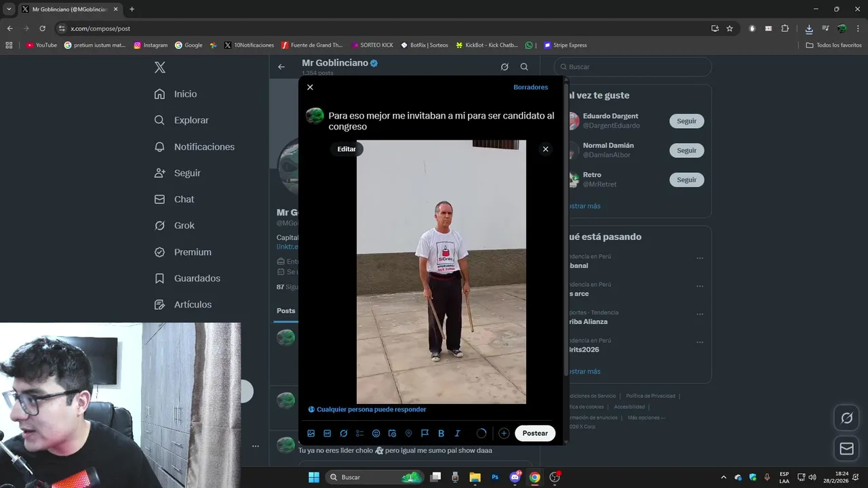Follow Normal Damián
The image size is (868, 488).
pos(686,150)
